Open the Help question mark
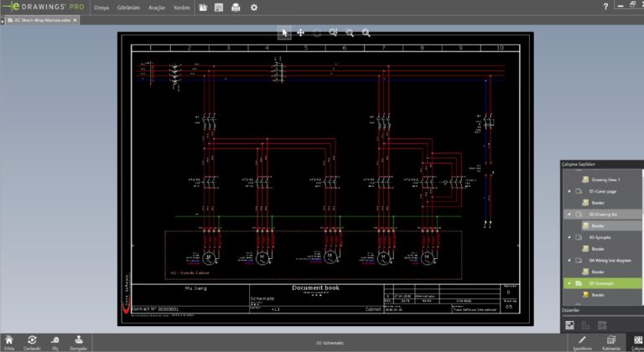This screenshot has width=644, height=352. tap(605, 7)
